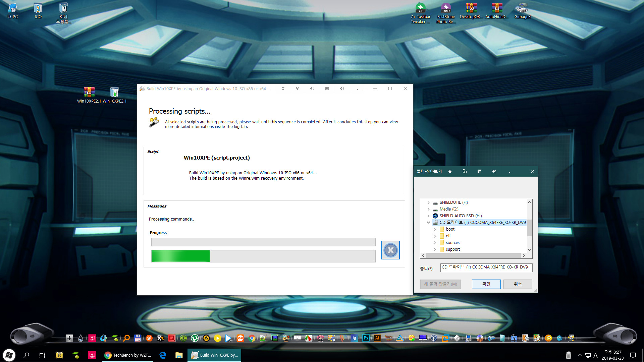Click the folder tree vertical scrollbar thumb
This screenshot has width=644, height=362.
(529, 228)
